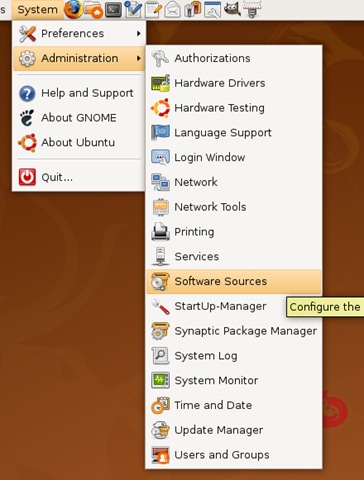Launch Network Tools

[234, 207]
